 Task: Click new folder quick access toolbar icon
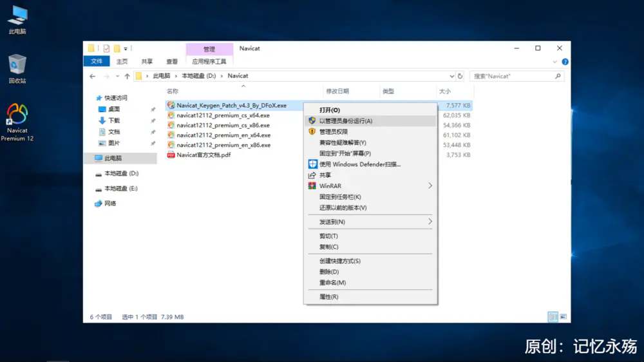pos(117,48)
